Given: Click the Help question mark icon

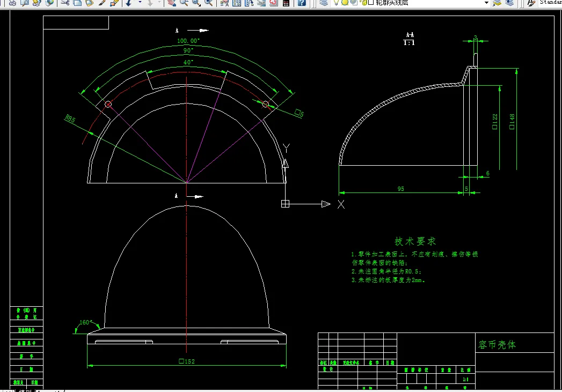Looking at the screenshot, I should pyautogui.click(x=302, y=3).
